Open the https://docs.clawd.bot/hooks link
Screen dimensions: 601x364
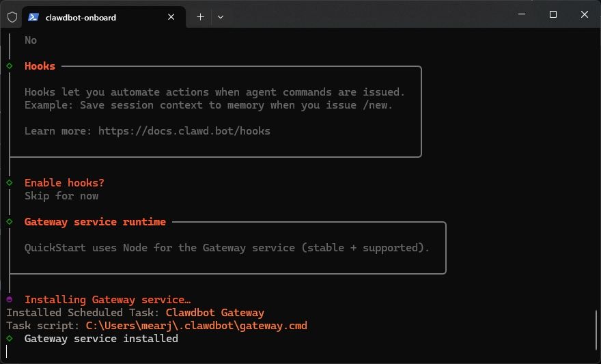(x=184, y=131)
